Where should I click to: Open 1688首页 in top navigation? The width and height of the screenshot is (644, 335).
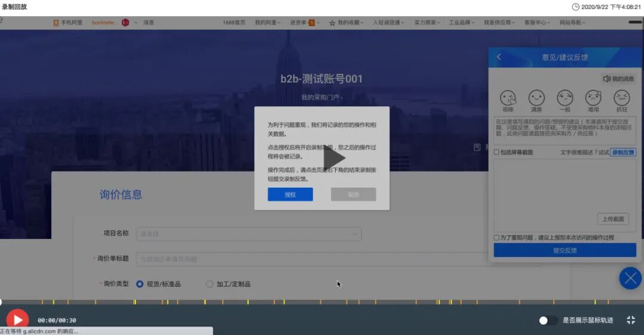point(234,23)
